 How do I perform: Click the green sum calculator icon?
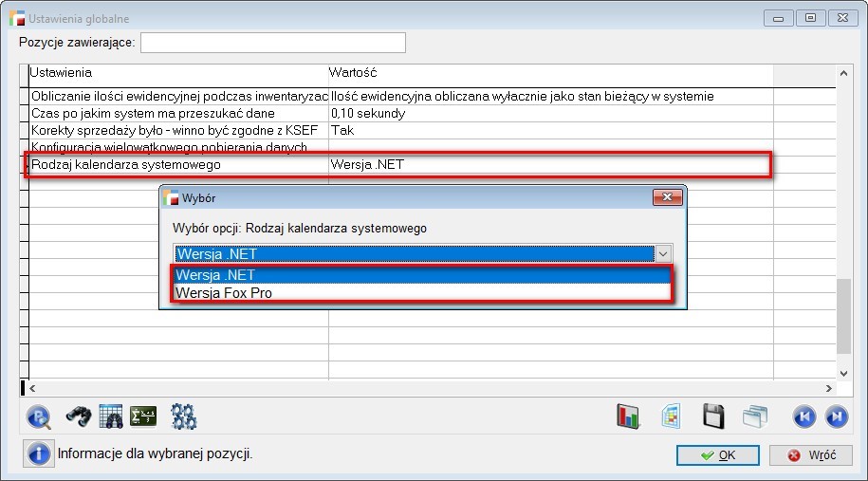tap(143, 416)
